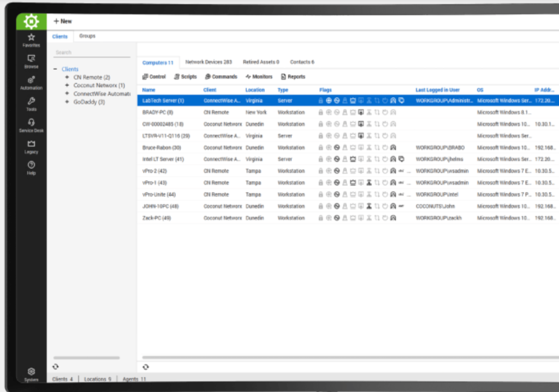559x392 pixels.
Task: Open the Tools wrench icon
Action: pyautogui.click(x=31, y=104)
